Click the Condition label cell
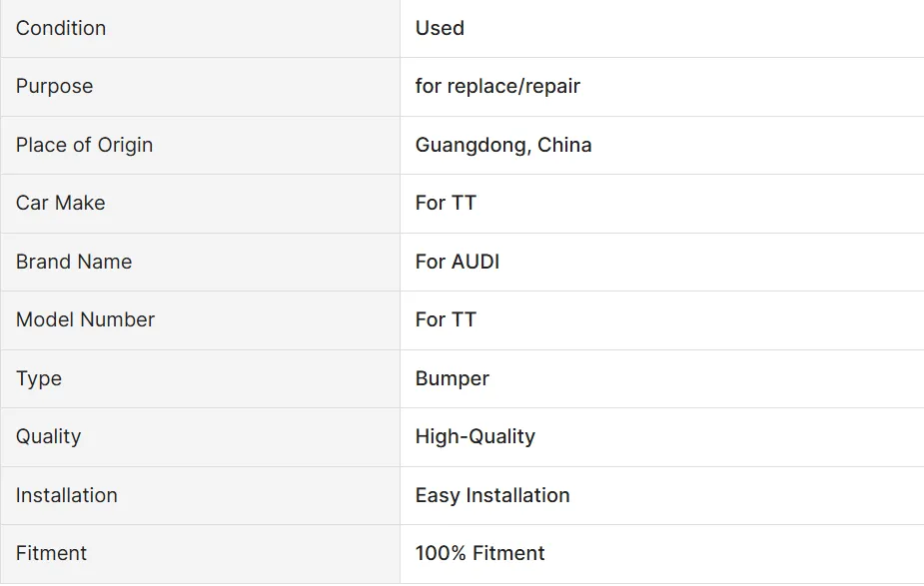The width and height of the screenshot is (924, 586). [x=61, y=28]
